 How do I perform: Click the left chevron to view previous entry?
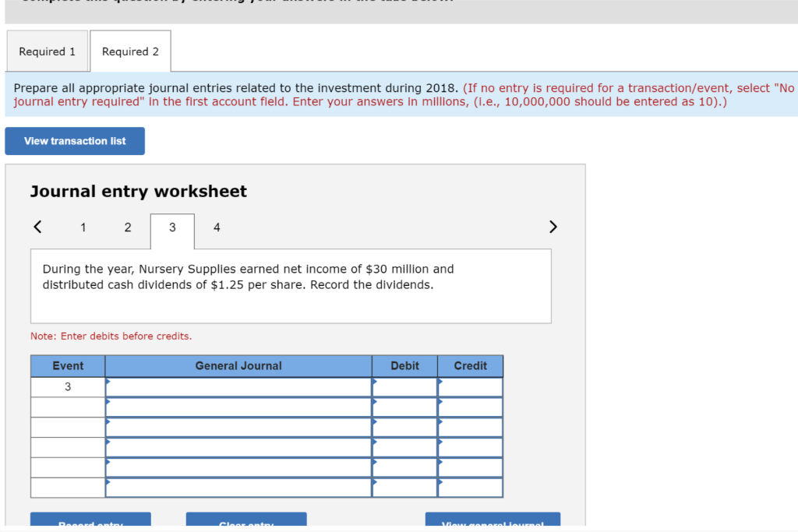click(37, 227)
